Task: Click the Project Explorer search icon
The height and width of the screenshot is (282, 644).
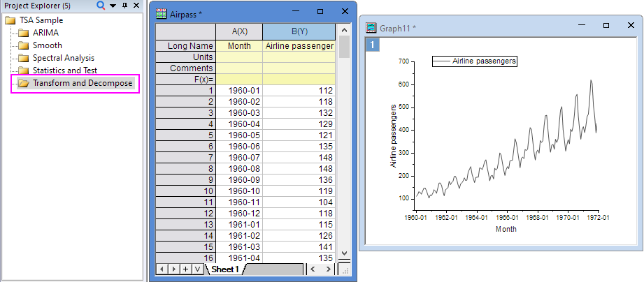Action: [x=101, y=6]
